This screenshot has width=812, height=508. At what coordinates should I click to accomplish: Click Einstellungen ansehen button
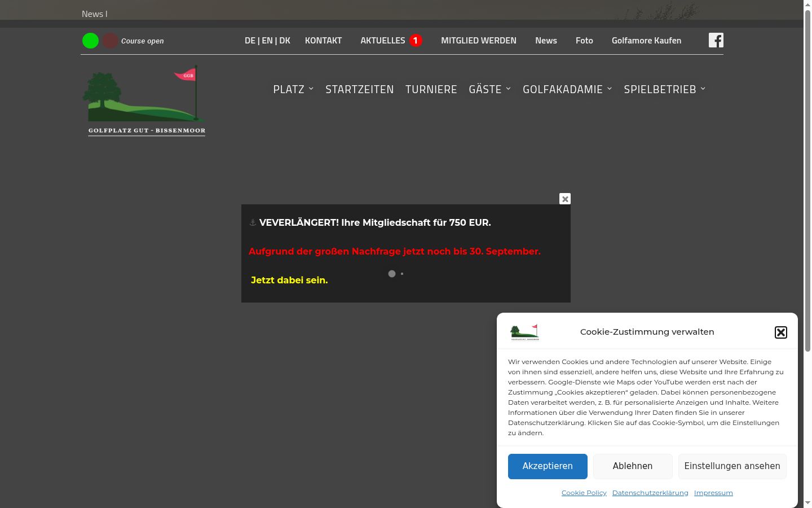click(732, 466)
